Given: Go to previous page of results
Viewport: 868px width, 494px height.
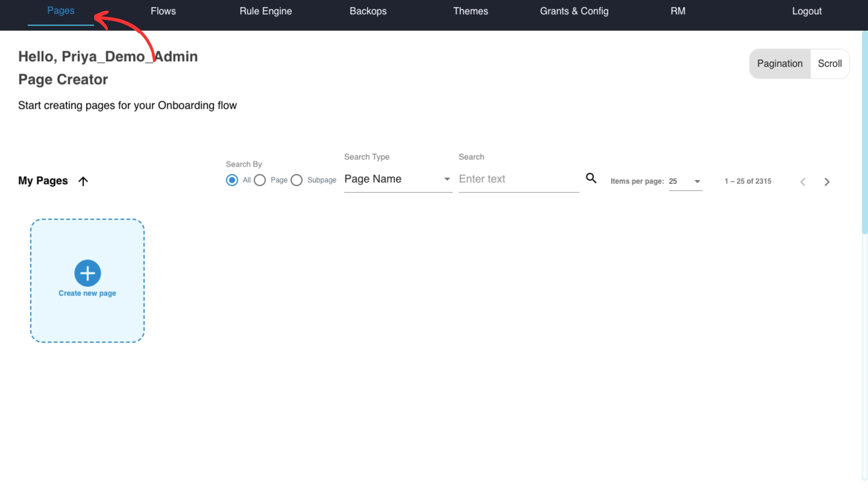Looking at the screenshot, I should [x=803, y=182].
